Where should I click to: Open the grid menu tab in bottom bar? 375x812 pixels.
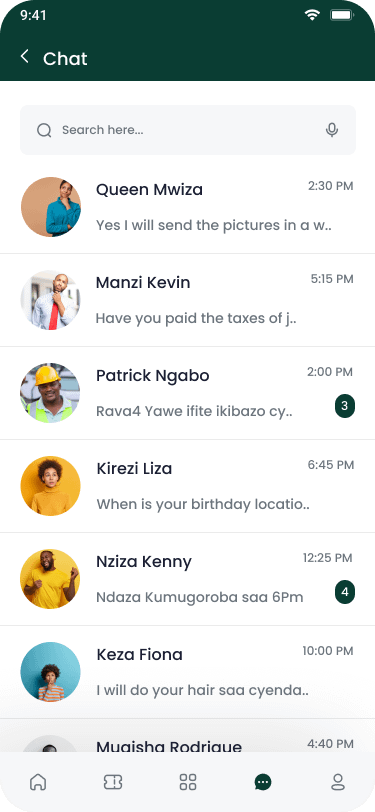pyautogui.click(x=188, y=782)
